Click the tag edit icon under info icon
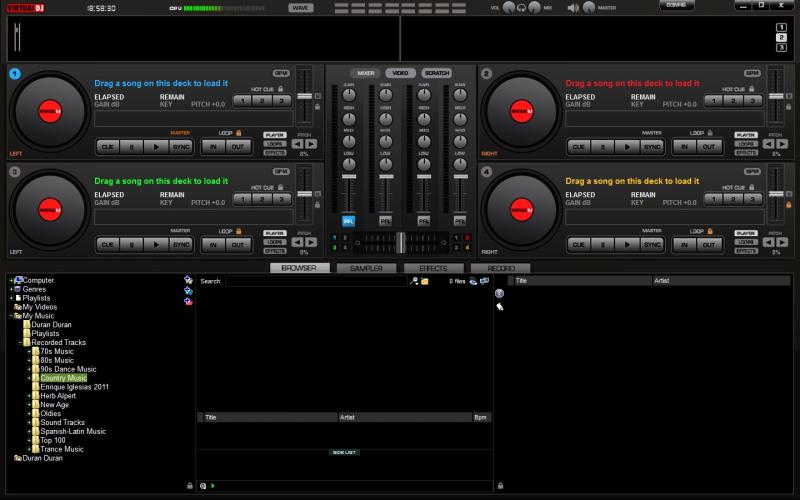This screenshot has height=500, width=800. click(x=500, y=307)
